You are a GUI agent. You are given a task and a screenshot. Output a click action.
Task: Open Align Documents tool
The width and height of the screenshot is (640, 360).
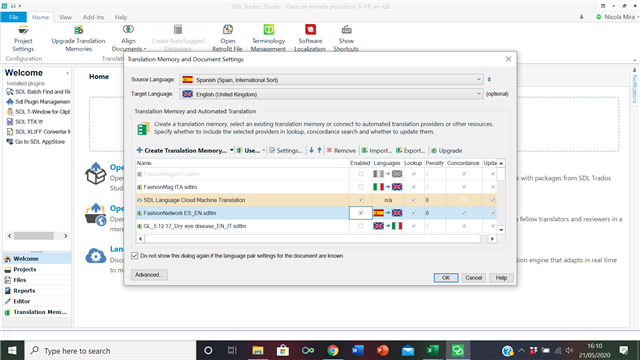(x=128, y=38)
